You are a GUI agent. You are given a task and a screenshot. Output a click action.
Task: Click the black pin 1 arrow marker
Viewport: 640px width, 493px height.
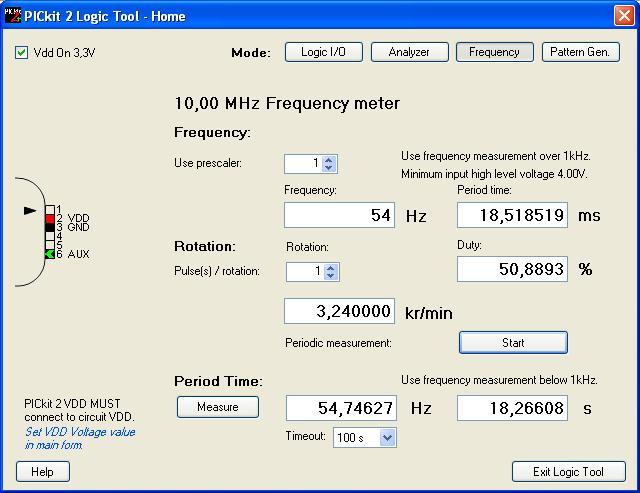30,211
